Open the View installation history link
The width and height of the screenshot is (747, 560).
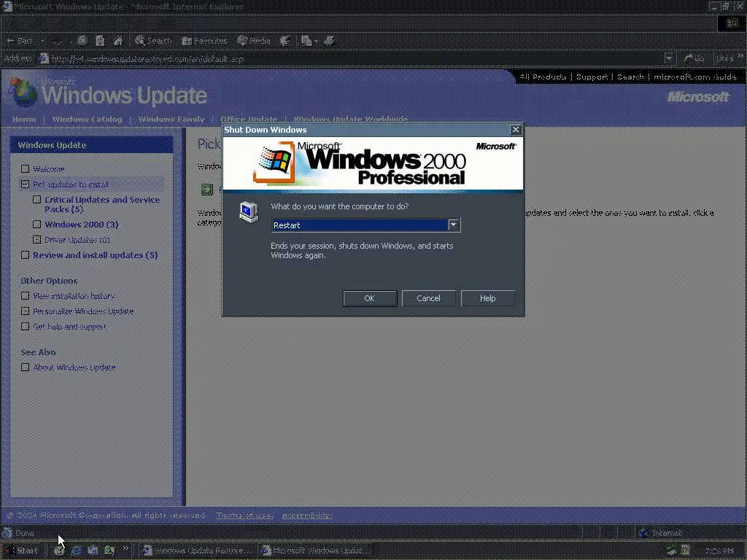pyautogui.click(x=74, y=296)
